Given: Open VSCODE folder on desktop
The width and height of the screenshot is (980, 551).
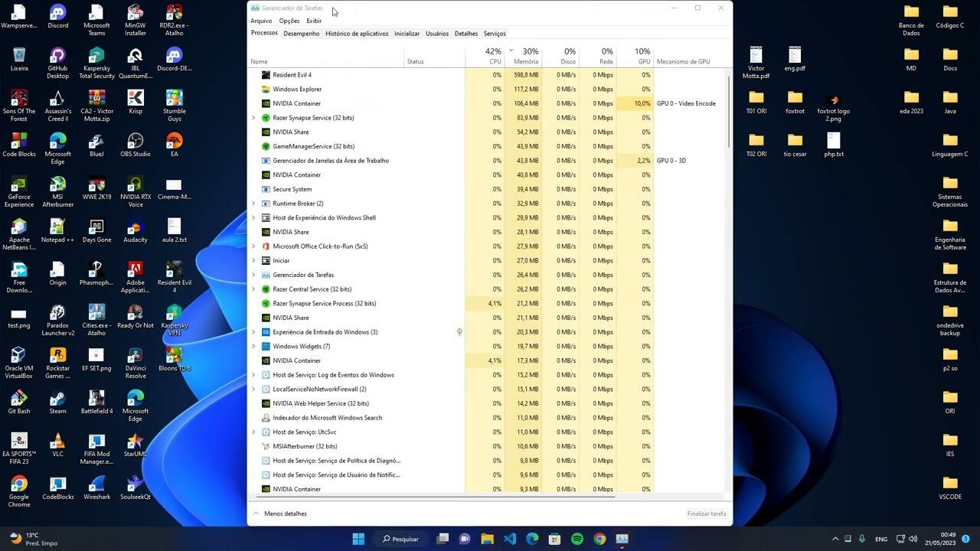Looking at the screenshot, I should coord(950,488).
